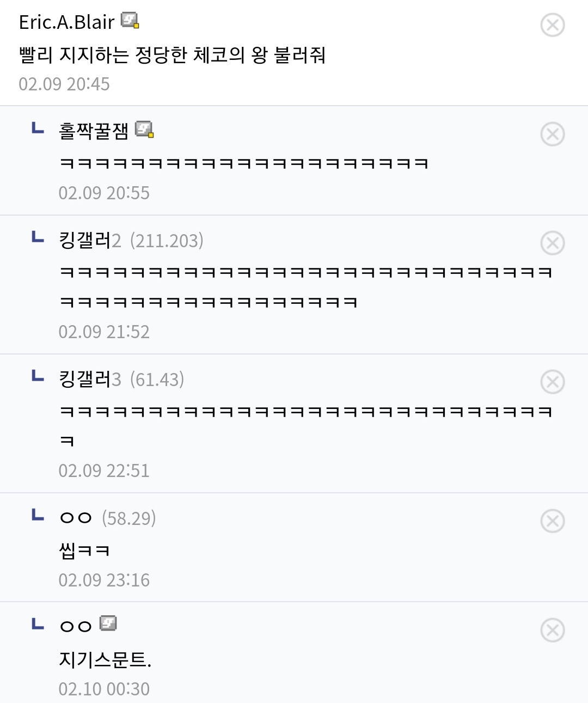588x703 pixels.
Task: Tap the comment text 빨리 지지하는 정당한 체코의 왕 불러줘
Action: 172,55
